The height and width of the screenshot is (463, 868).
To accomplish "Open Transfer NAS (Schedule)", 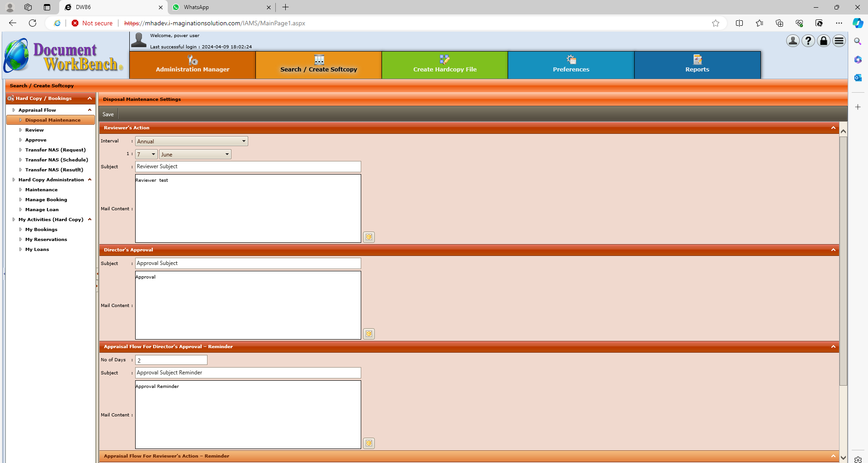I will tap(57, 160).
